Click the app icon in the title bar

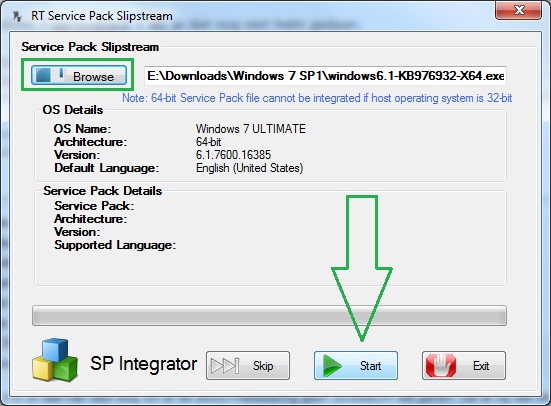pos(17,16)
